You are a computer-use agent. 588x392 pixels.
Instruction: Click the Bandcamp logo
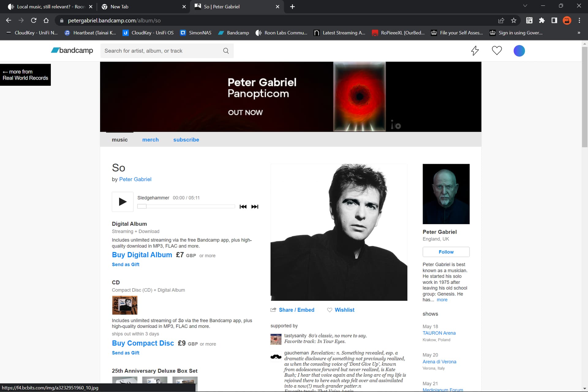pyautogui.click(x=72, y=51)
